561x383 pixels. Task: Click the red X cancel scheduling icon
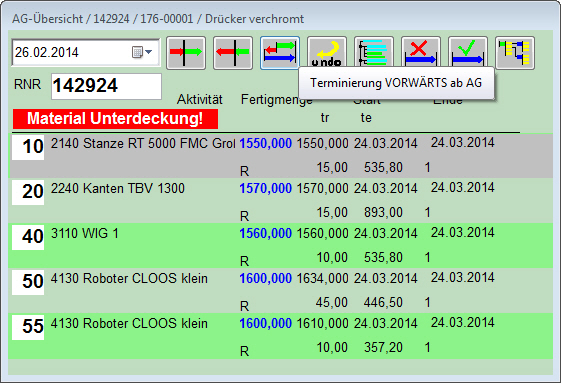(421, 52)
